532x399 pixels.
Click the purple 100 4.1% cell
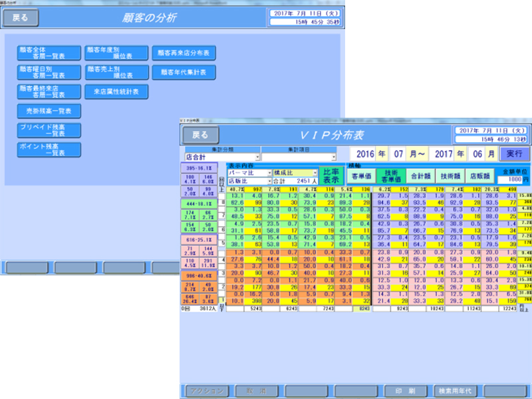pyautogui.click(x=190, y=179)
